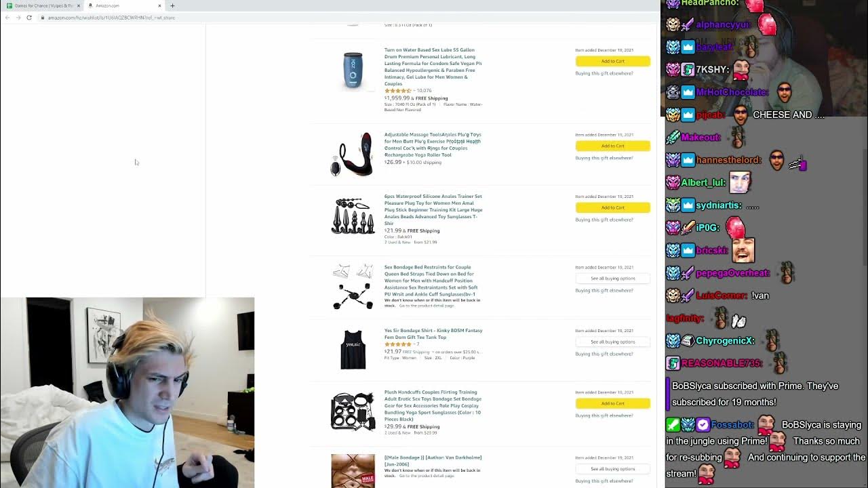This screenshot has height=488, width=868.
Task: Click the padlock site info icon
Action: [x=43, y=17]
